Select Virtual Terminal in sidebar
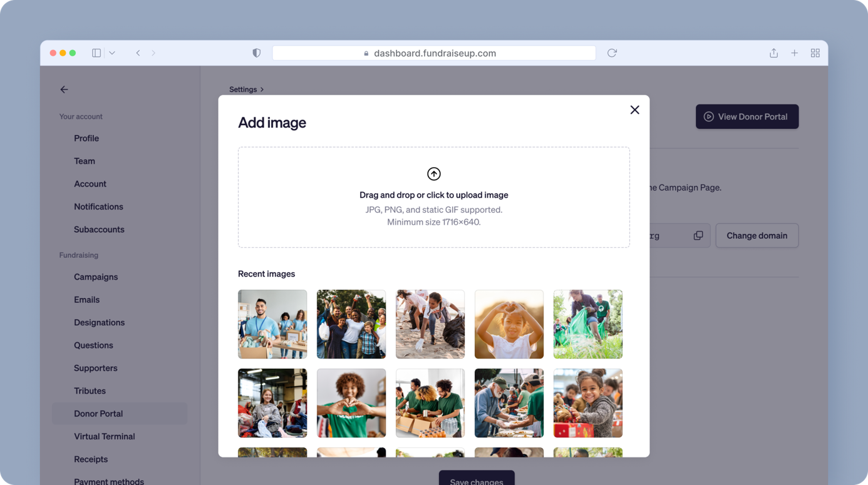Screen dimensions: 868x485 click(104, 436)
